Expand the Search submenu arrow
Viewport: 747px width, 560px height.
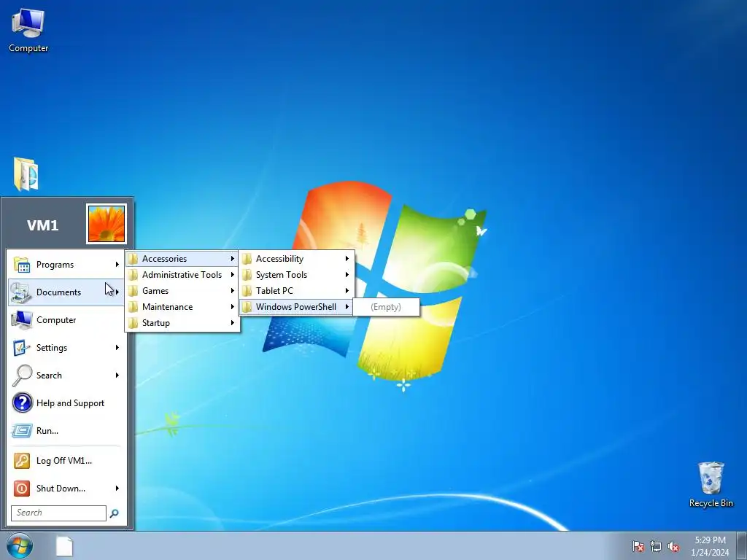click(x=117, y=376)
